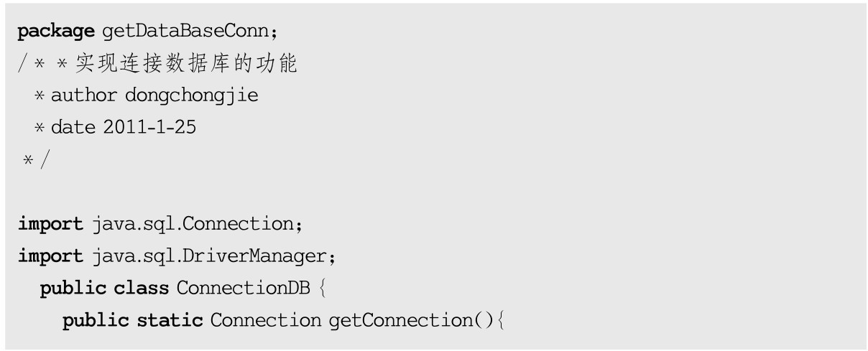This screenshot has width=868, height=351.
Task: Click the 'class' keyword
Action: (x=142, y=287)
